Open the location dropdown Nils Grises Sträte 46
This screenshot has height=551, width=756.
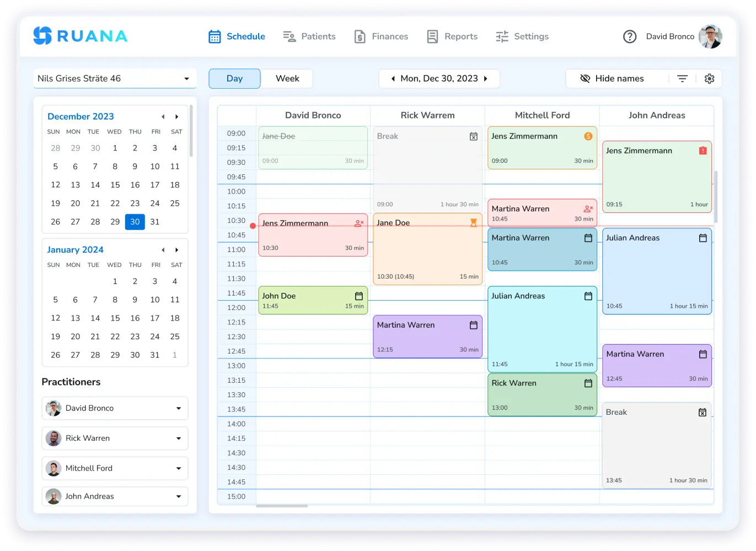(114, 78)
